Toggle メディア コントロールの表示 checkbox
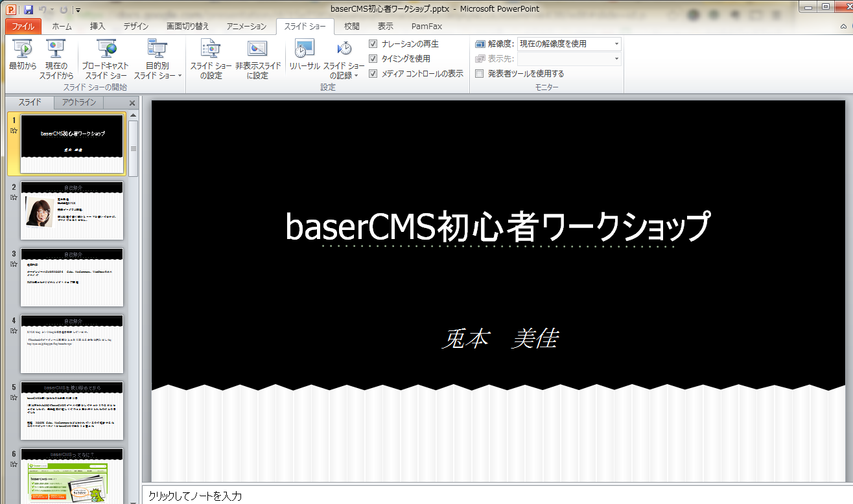 click(x=373, y=74)
